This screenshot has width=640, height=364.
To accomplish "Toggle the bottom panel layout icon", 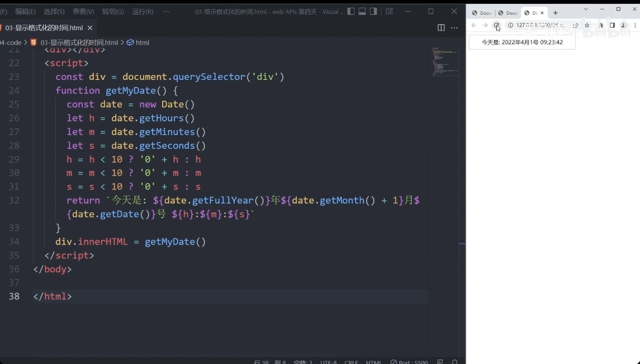I will [362, 12].
